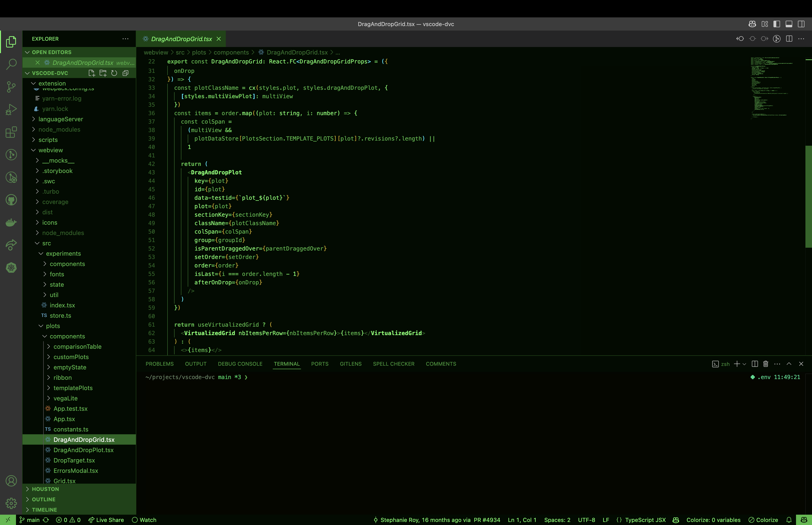This screenshot has height=525, width=812.
Task: Toggle the bottom panel layout button
Action: pyautogui.click(x=789, y=24)
